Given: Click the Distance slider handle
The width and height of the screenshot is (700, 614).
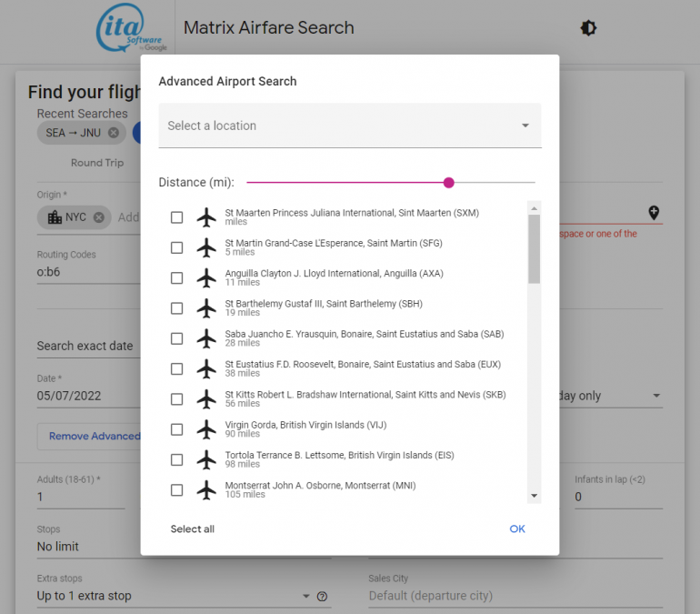Looking at the screenshot, I should 448,183.
